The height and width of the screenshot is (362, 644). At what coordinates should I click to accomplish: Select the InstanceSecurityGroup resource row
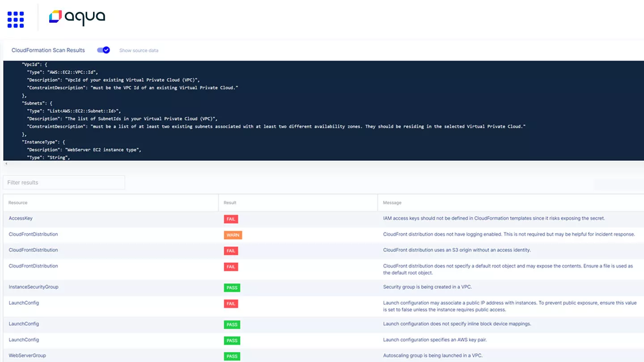[x=323, y=288]
